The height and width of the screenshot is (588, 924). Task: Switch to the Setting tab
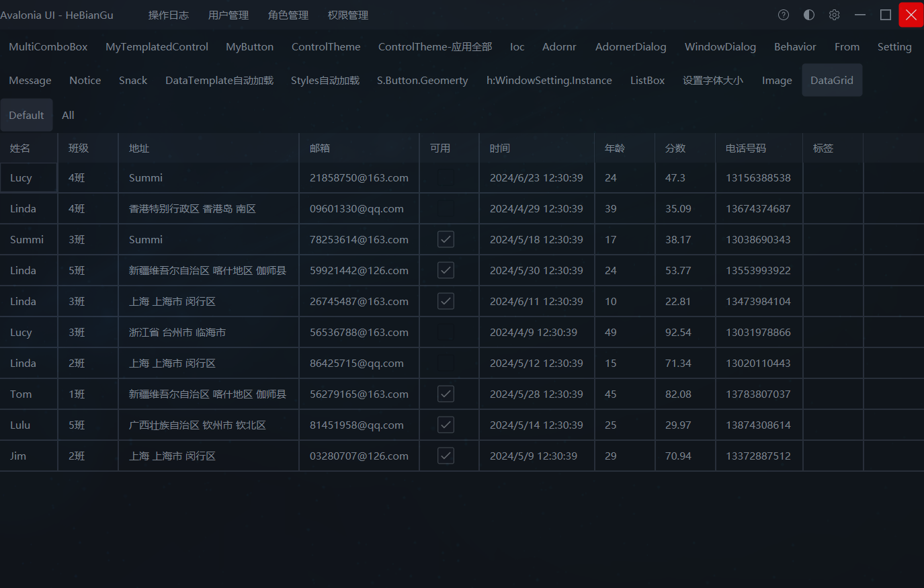click(894, 46)
